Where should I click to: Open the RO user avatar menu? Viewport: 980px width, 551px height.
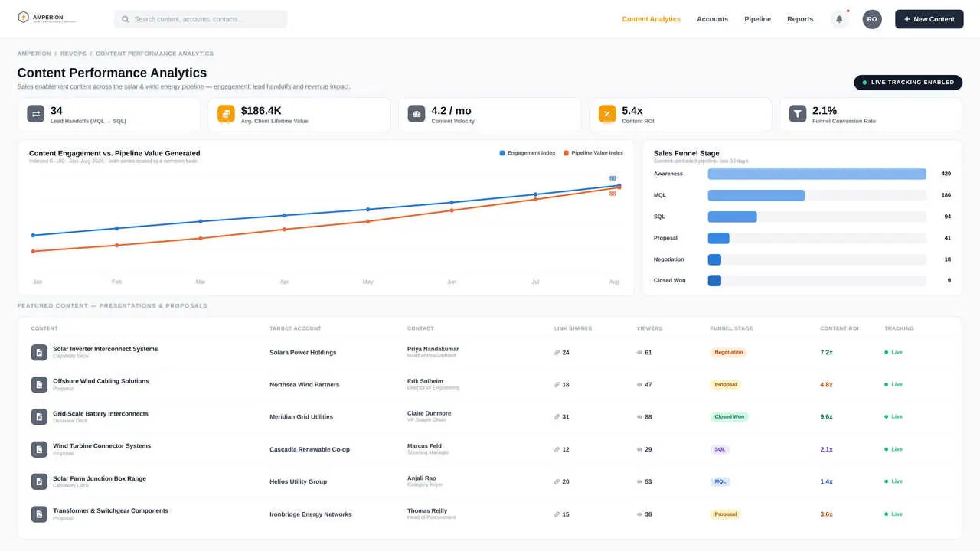[872, 19]
